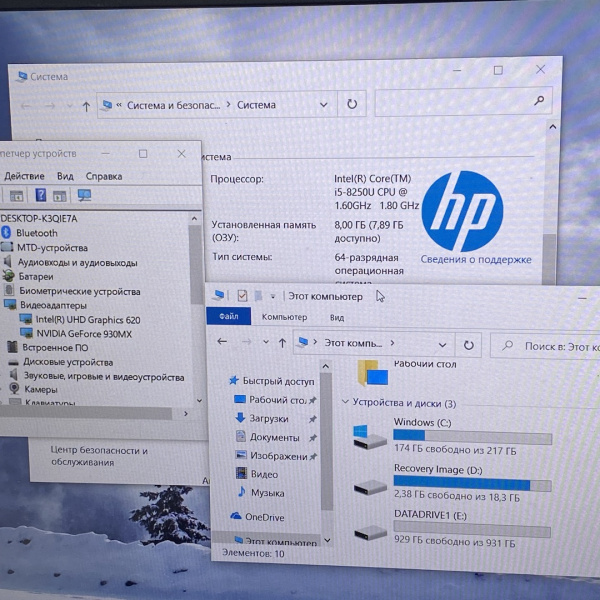Click the HP logo in System window
The width and height of the screenshot is (600, 600).
coord(462,211)
